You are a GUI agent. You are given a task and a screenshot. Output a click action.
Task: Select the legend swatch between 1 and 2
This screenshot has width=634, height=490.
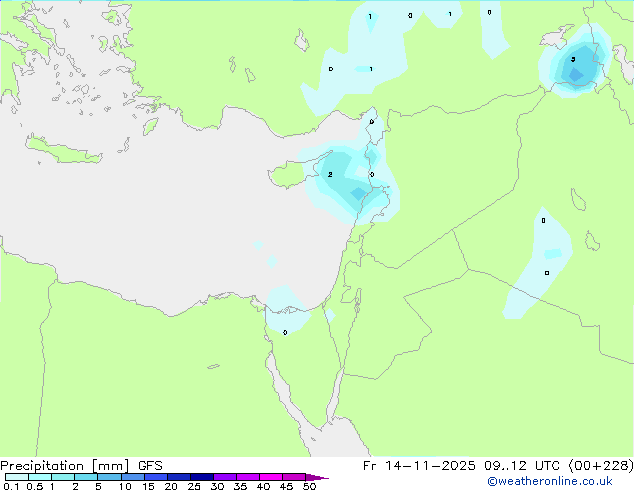coord(63,477)
